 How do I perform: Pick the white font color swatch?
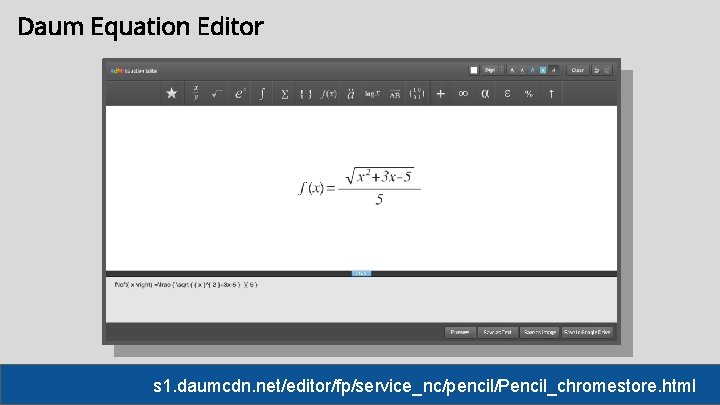tap(473, 70)
